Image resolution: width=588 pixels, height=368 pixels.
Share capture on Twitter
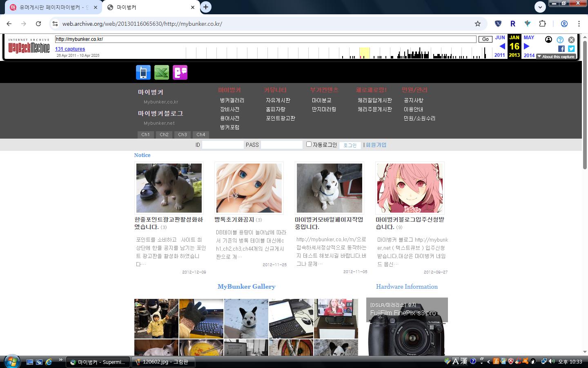(571, 49)
